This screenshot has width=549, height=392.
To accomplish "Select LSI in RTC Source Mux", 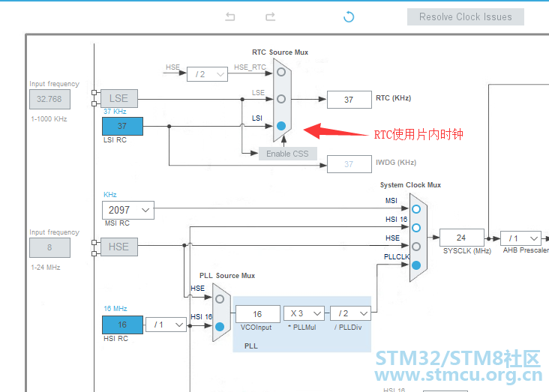I will 281,126.
